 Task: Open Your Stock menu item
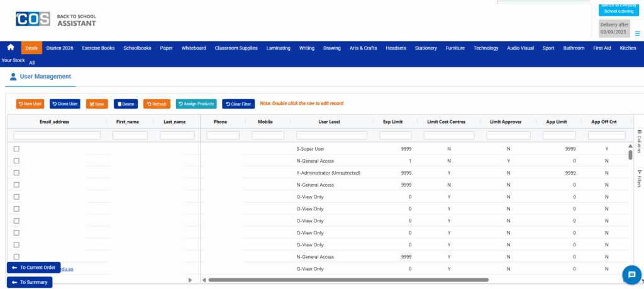[13, 60]
